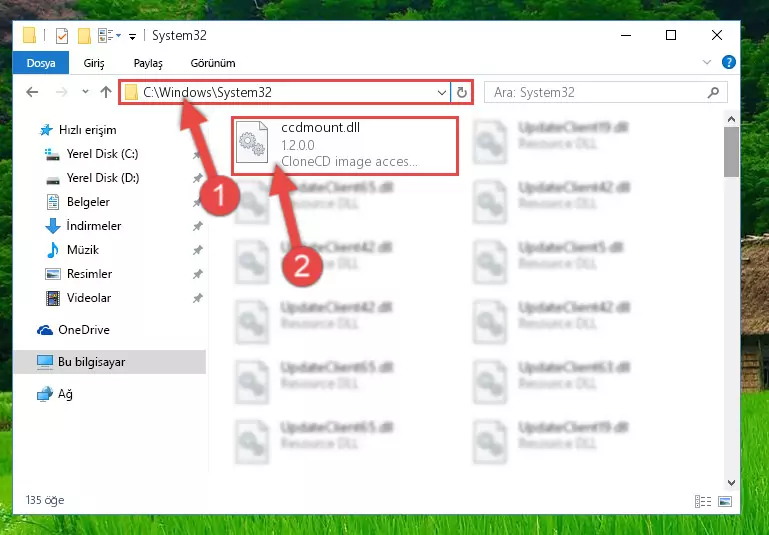Click the folder icon in title bar
The width and height of the screenshot is (769, 535).
click(29, 36)
